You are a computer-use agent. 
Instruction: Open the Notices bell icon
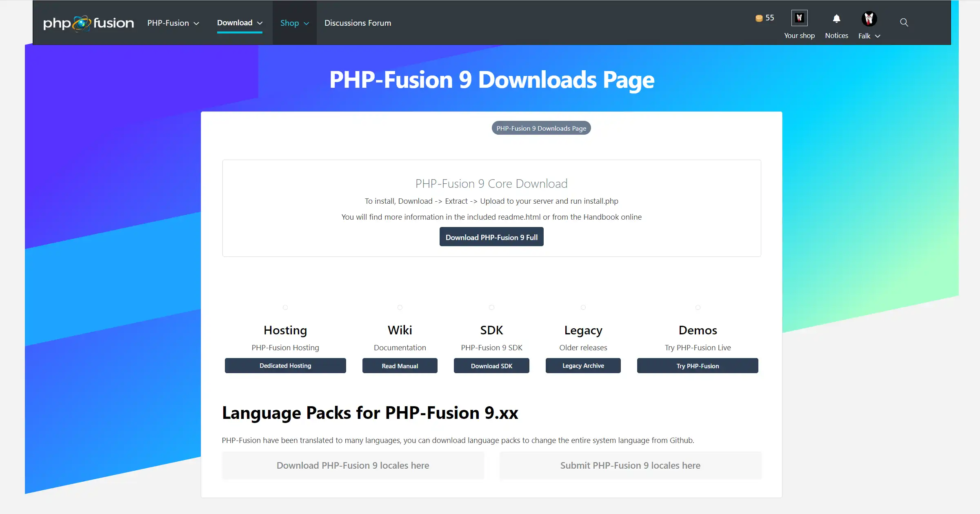point(836,19)
